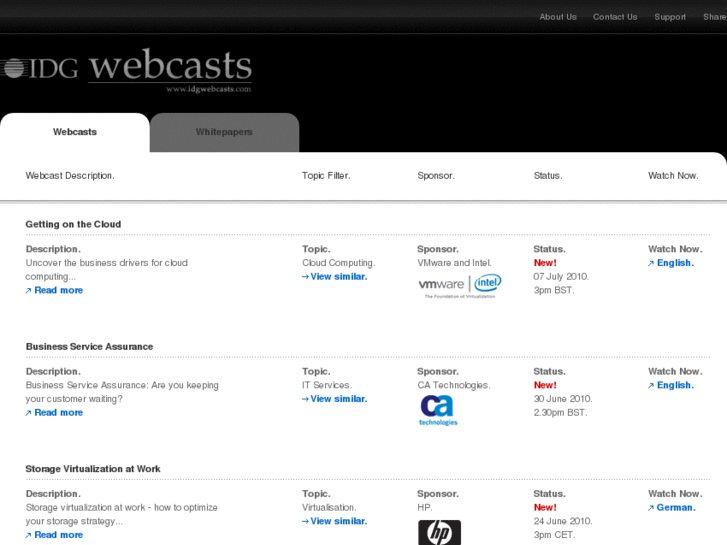Click the Cloud Computing topic text
The width and height of the screenshot is (727, 545).
338,263
